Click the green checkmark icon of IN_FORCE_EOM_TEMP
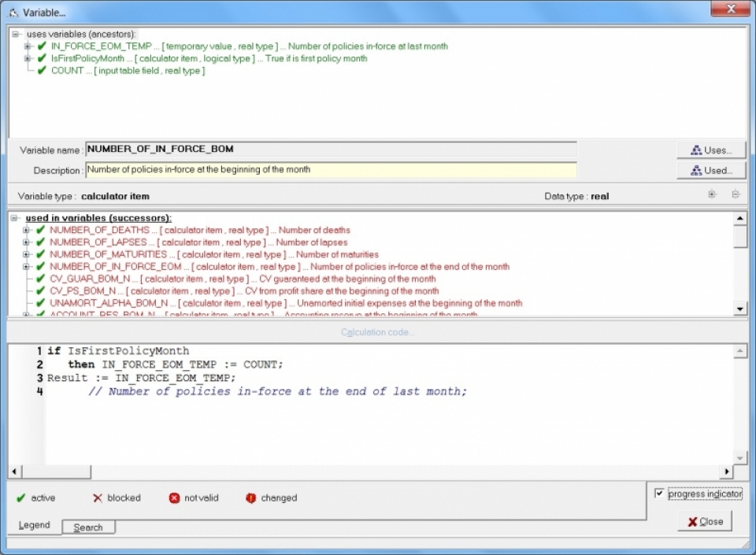This screenshot has height=555, width=756. (x=42, y=46)
